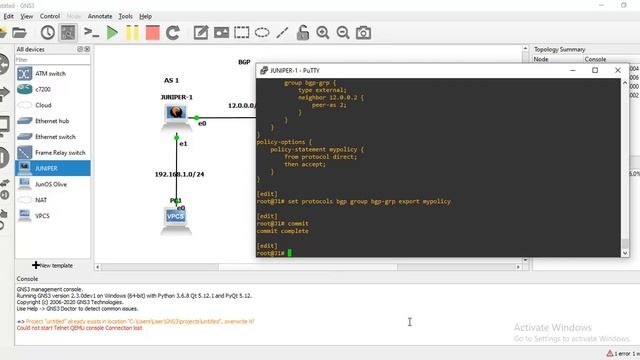Screen dimensions: 640x360
Task: Toggle show interface labels icon
Action: [68, 33]
